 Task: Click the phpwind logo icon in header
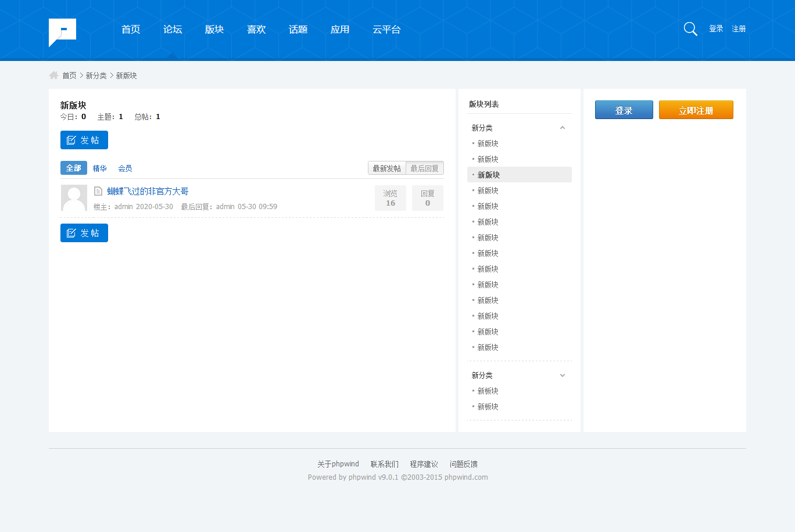[x=62, y=33]
